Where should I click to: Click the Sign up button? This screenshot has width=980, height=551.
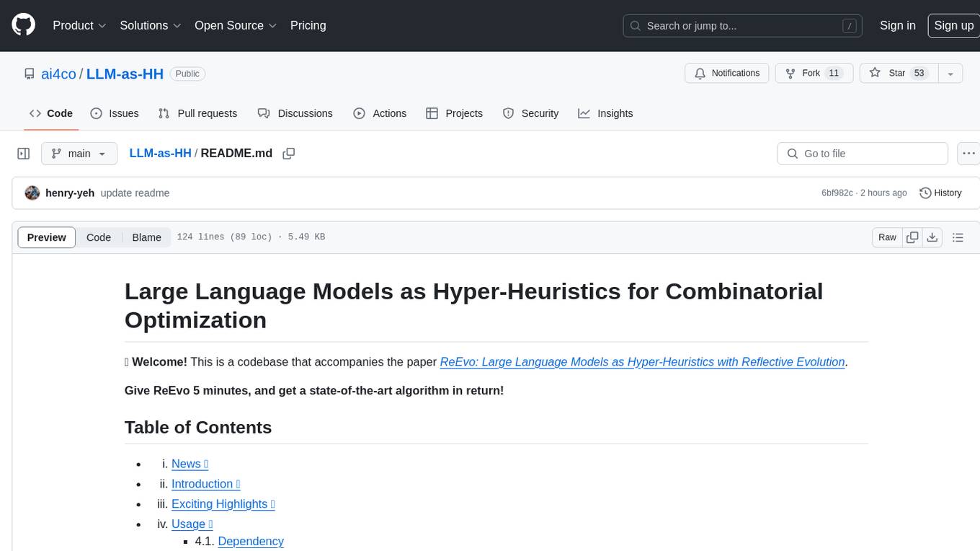(x=953, y=25)
